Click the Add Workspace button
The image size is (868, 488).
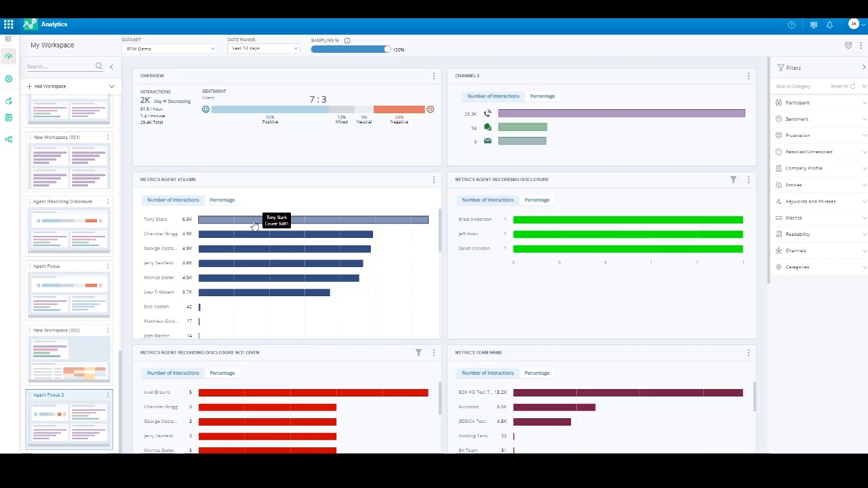click(x=47, y=86)
